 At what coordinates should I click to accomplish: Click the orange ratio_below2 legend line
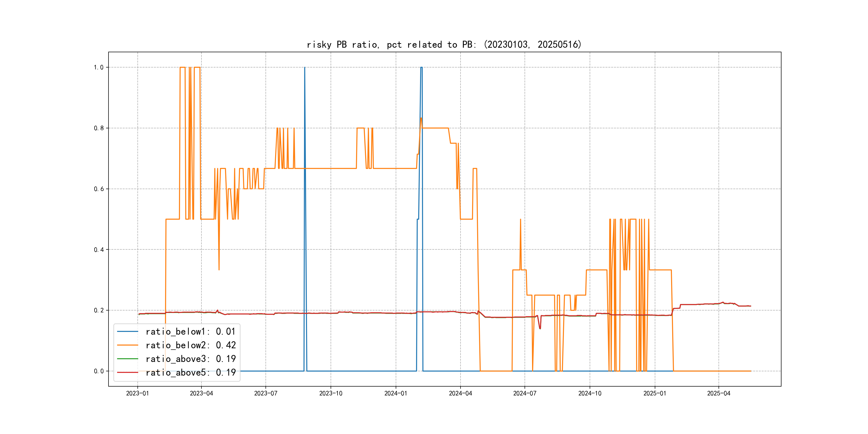pyautogui.click(x=127, y=345)
